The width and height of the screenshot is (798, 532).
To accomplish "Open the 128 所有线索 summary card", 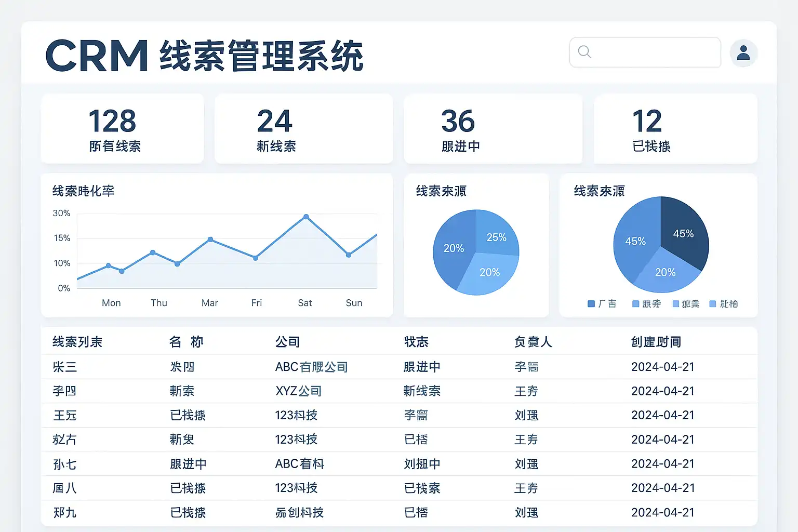I will point(122,129).
